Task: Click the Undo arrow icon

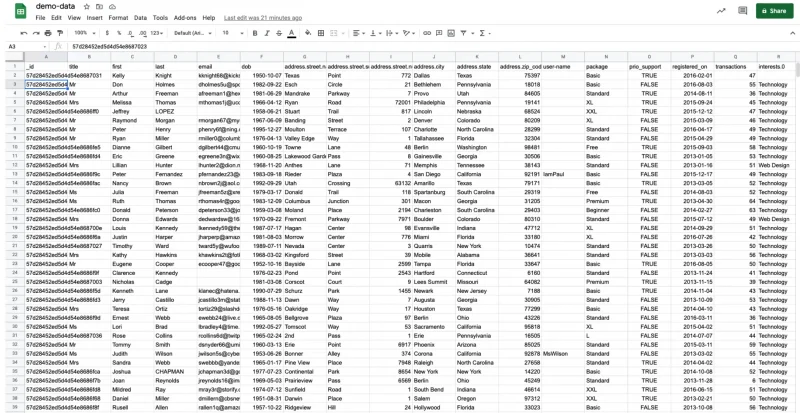Action: click(23, 33)
